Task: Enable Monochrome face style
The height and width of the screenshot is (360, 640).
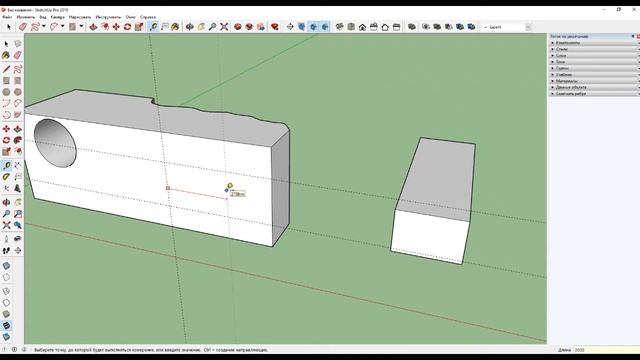Action: point(6,337)
